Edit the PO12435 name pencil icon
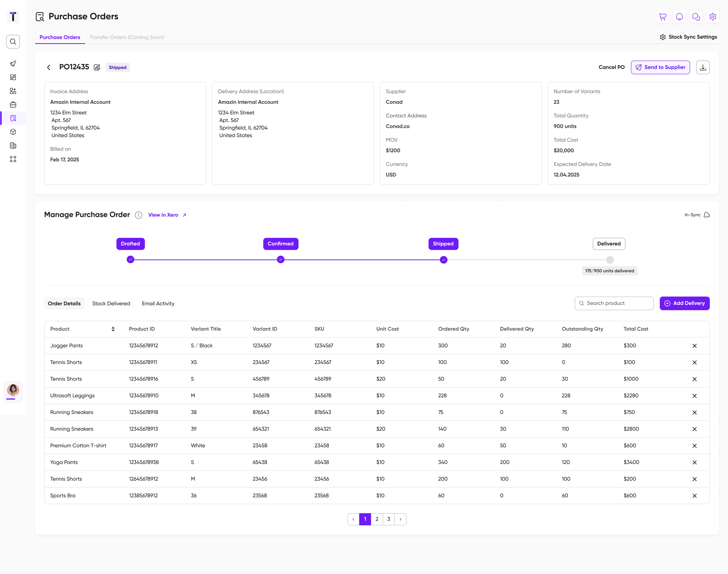This screenshot has width=728, height=574. (97, 67)
